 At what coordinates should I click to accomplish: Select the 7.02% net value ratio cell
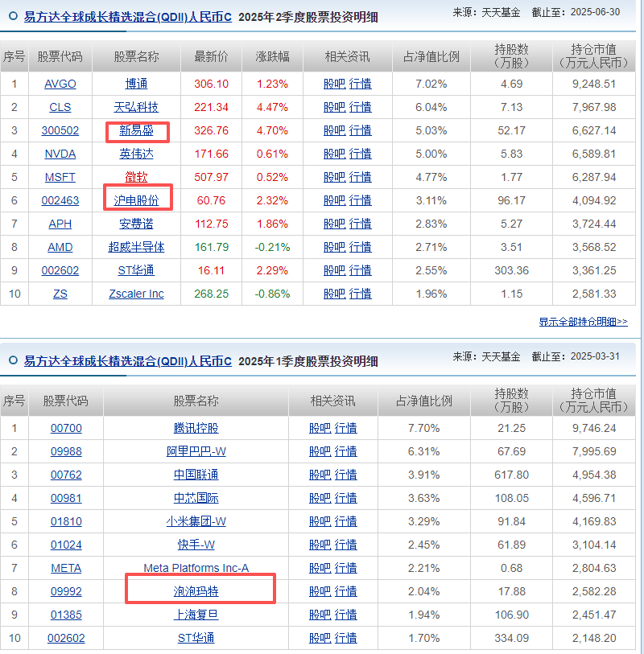pos(431,84)
